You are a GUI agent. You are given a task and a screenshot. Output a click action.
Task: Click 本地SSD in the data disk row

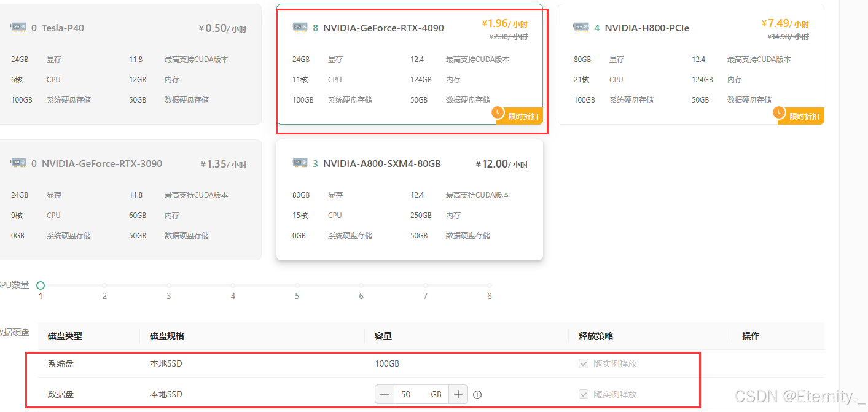click(x=166, y=394)
